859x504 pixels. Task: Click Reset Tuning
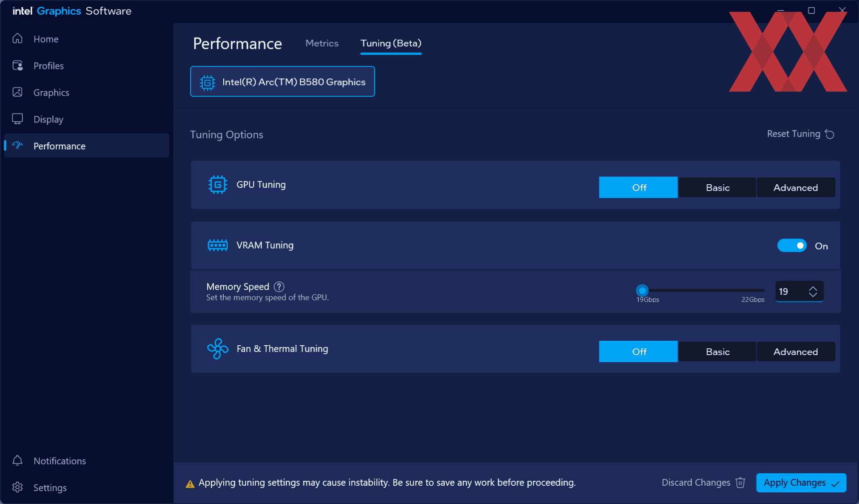point(800,134)
